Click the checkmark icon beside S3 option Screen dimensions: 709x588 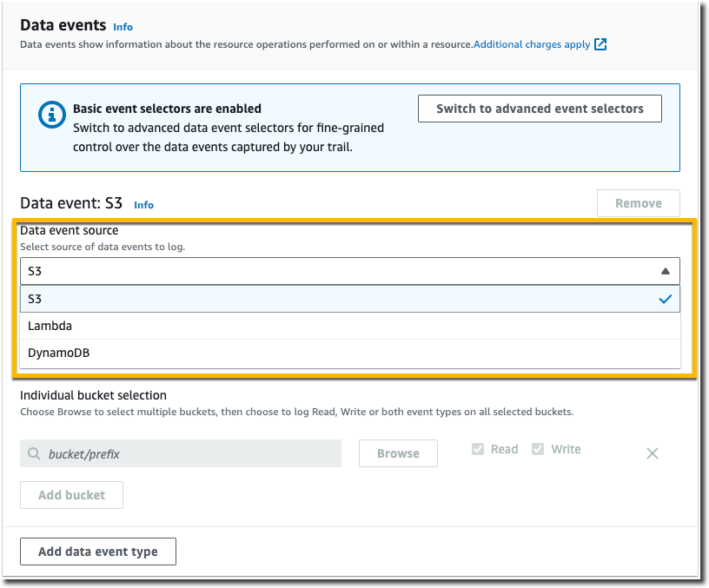click(x=665, y=298)
